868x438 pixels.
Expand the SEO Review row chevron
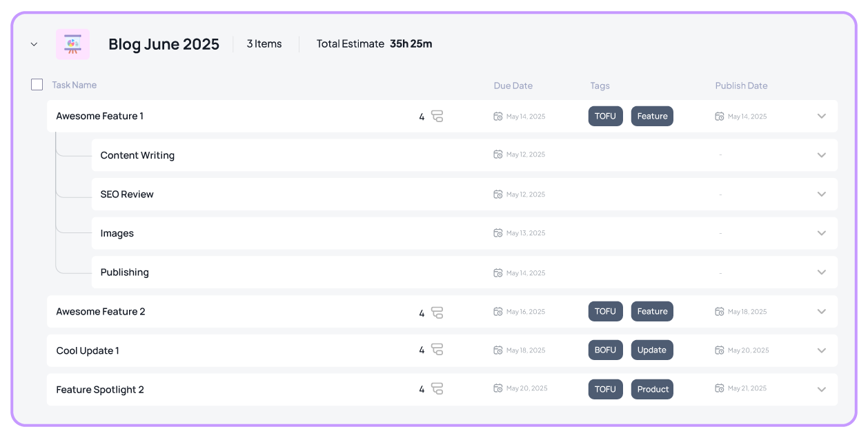click(x=822, y=194)
